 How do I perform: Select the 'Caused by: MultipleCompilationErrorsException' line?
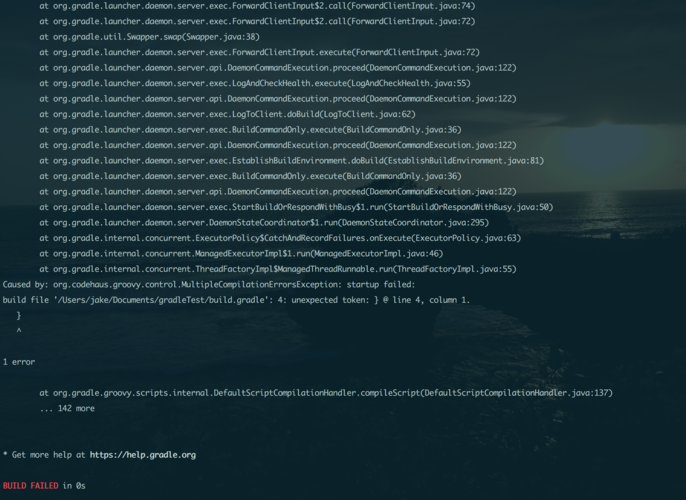click(x=209, y=284)
